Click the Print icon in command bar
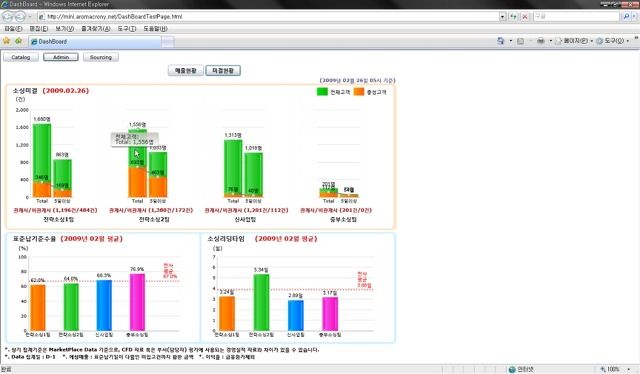Viewport: 640px width, 374px height. [x=541, y=41]
